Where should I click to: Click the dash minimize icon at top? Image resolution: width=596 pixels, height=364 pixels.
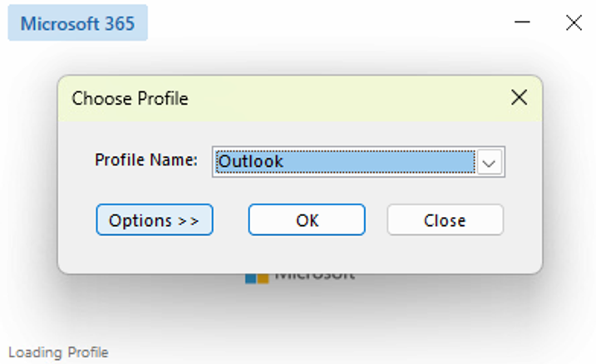click(522, 22)
